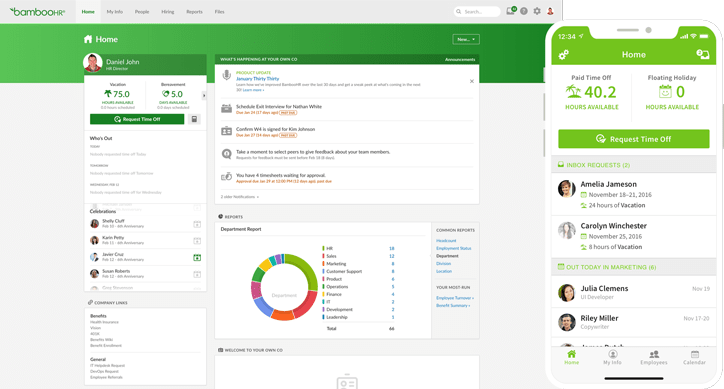Switch to the Reports menu tab
Image resolution: width=724 pixels, height=389 pixels.
click(x=194, y=12)
